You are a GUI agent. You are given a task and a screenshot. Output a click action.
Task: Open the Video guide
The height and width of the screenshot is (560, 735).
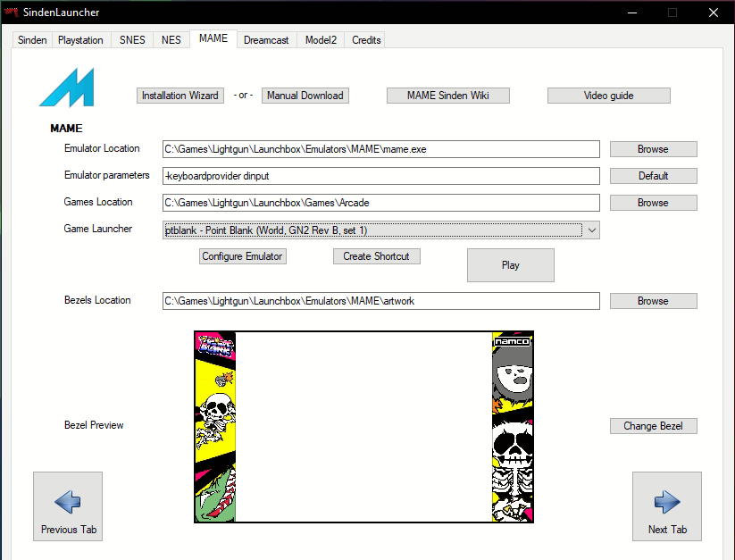(609, 96)
